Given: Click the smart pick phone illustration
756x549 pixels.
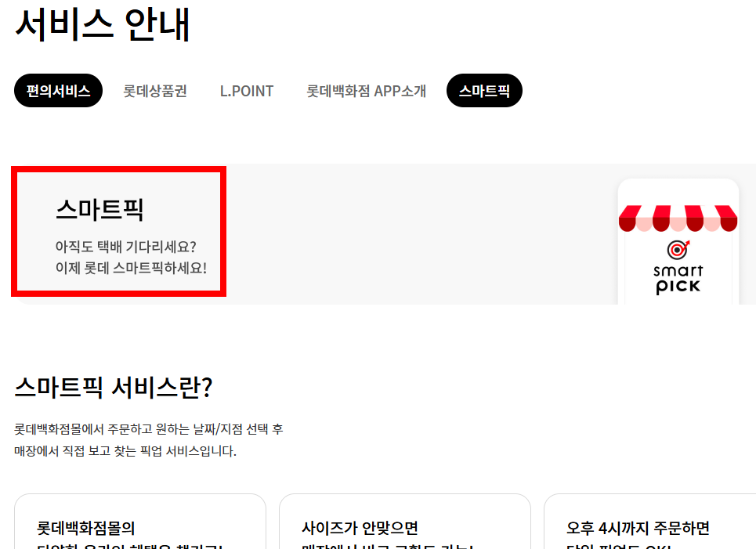Looking at the screenshot, I should pos(678,243).
